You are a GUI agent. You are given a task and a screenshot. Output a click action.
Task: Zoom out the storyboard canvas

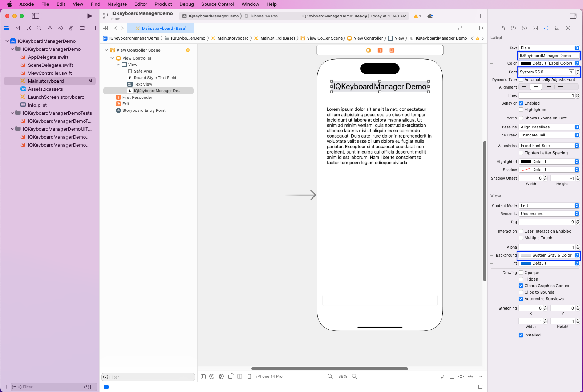point(330,376)
